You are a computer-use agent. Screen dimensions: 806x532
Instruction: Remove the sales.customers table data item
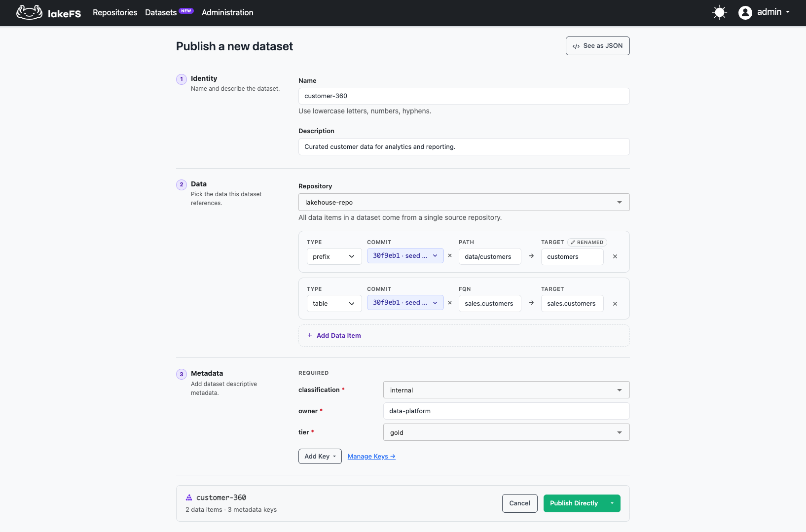pyautogui.click(x=615, y=304)
